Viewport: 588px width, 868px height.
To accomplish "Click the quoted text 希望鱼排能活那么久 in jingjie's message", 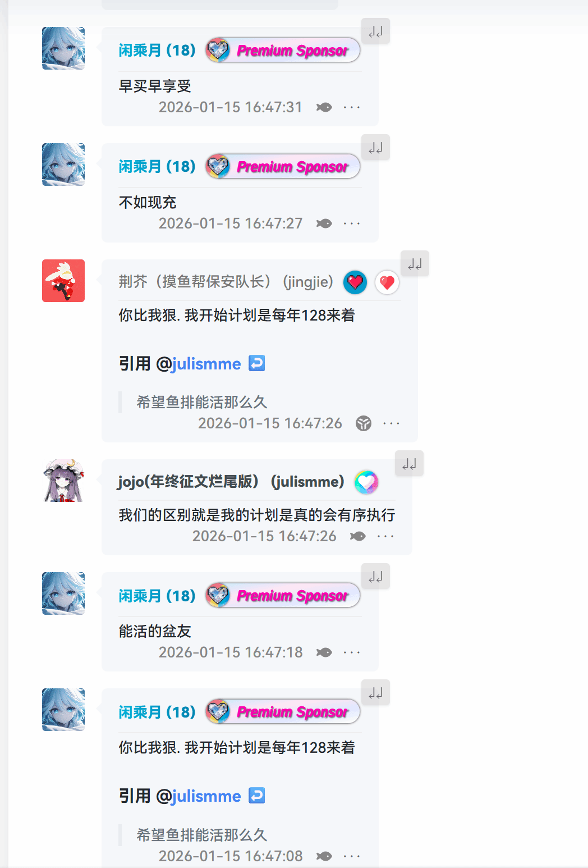I will pos(202,402).
